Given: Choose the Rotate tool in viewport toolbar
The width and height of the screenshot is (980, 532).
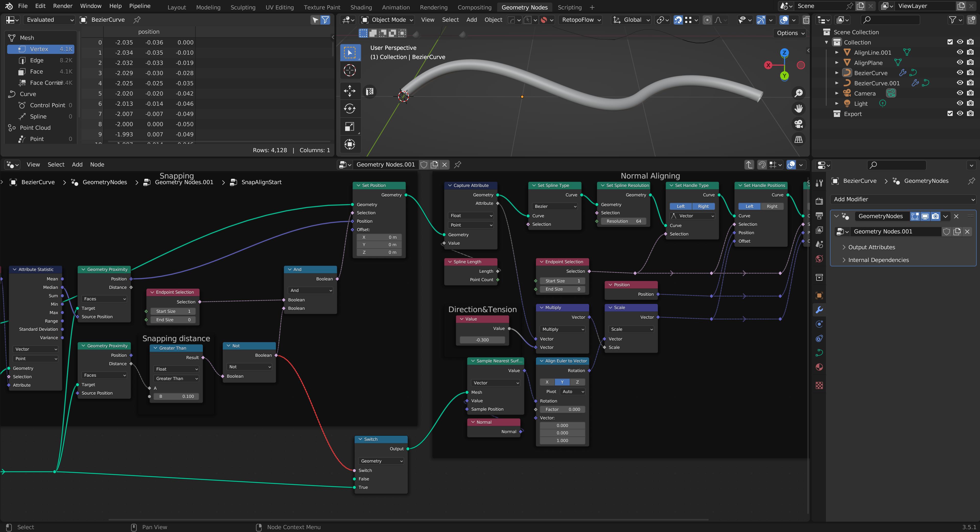Looking at the screenshot, I should [x=350, y=108].
